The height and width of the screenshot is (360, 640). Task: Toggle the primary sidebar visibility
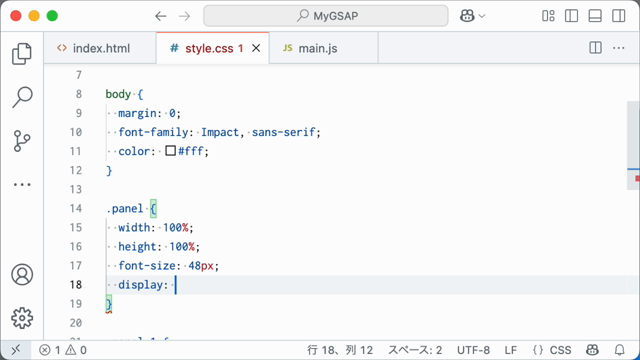point(571,16)
